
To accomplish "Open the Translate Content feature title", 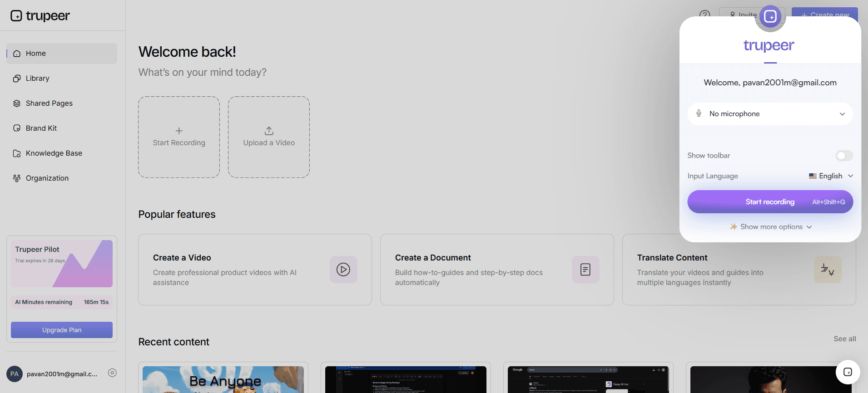I will pyautogui.click(x=672, y=258).
